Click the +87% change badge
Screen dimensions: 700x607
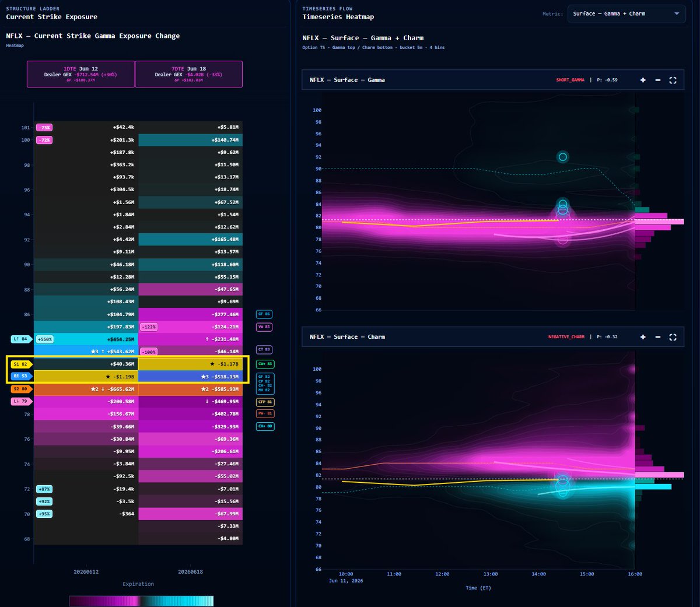[x=44, y=489]
